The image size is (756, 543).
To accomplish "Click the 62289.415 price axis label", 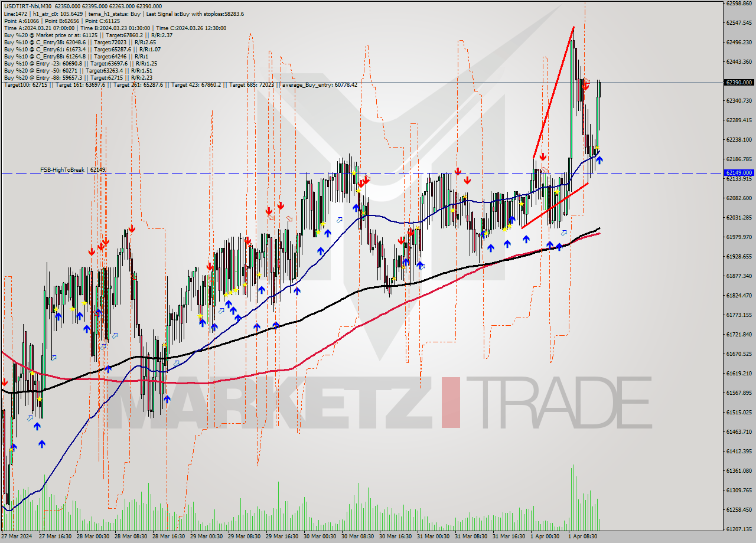I will point(738,120).
